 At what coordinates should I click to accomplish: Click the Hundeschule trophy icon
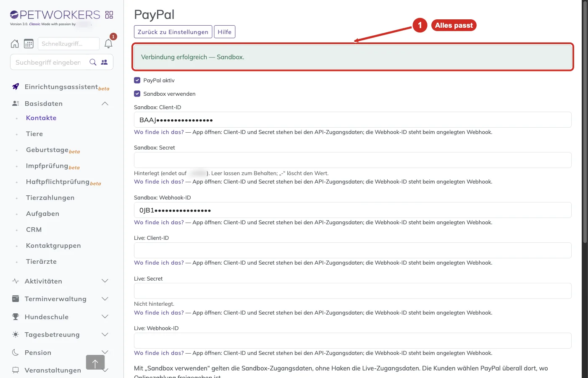pos(16,317)
